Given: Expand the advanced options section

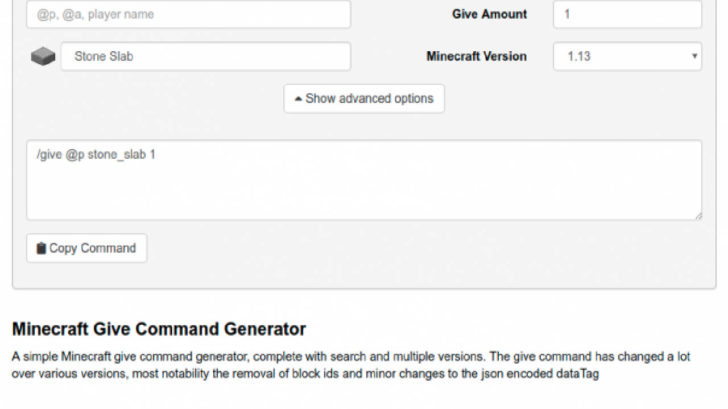Looking at the screenshot, I should (364, 98).
